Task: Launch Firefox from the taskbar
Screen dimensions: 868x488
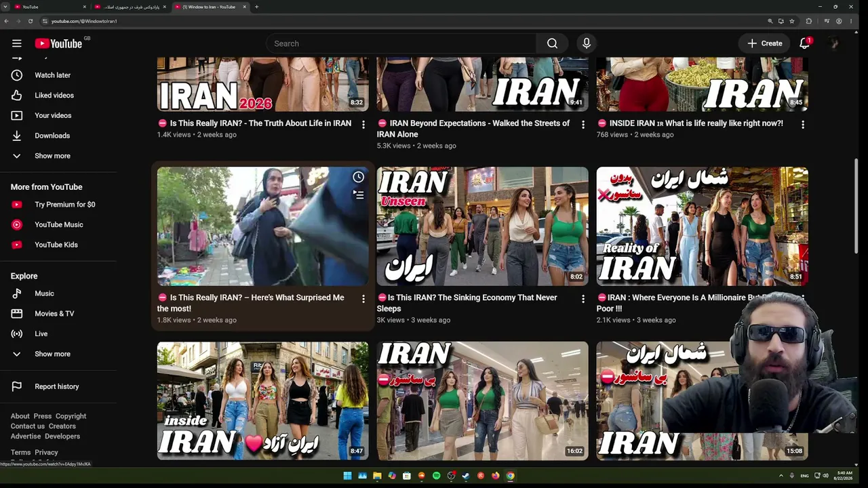Action: tap(496, 476)
